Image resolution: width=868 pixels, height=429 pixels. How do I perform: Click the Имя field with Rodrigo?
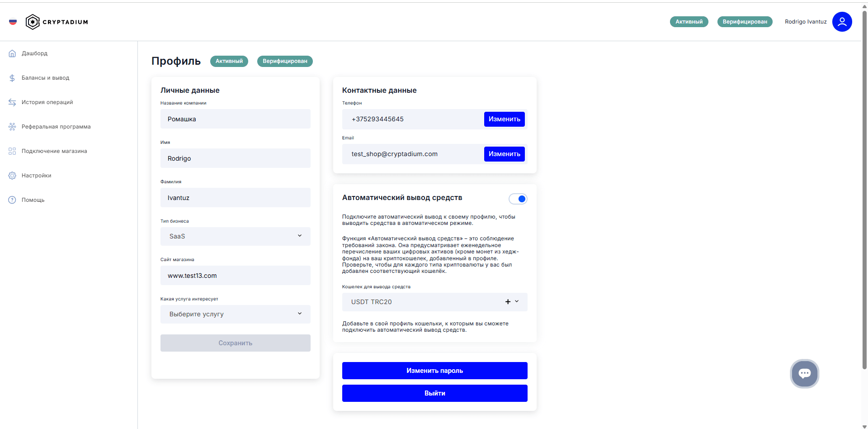[x=235, y=158]
